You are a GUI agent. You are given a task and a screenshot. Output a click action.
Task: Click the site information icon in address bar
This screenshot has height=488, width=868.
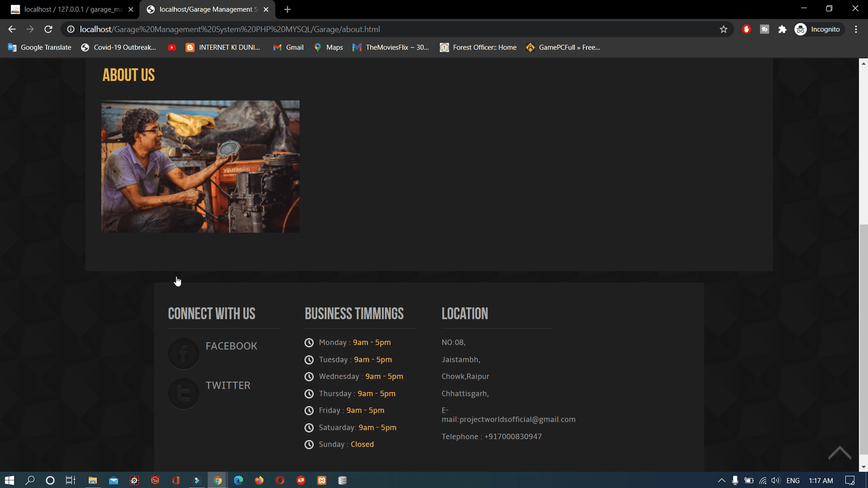click(71, 29)
